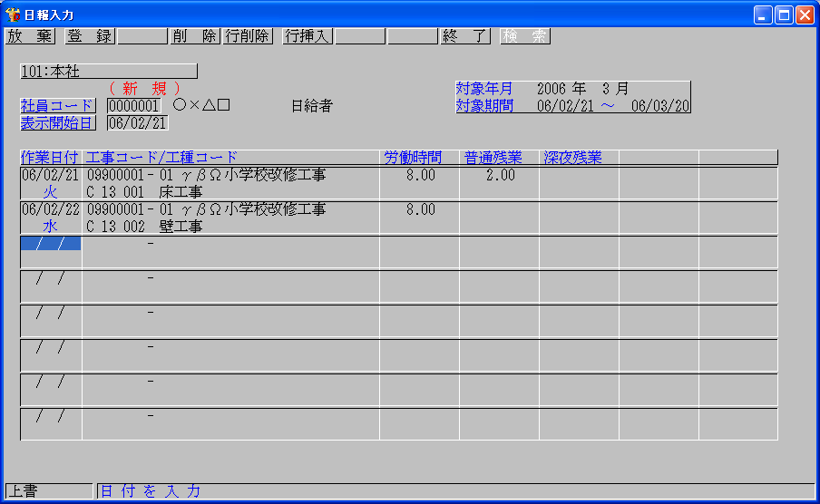Click the end date 06/03/20 in 対象期間

point(660,106)
